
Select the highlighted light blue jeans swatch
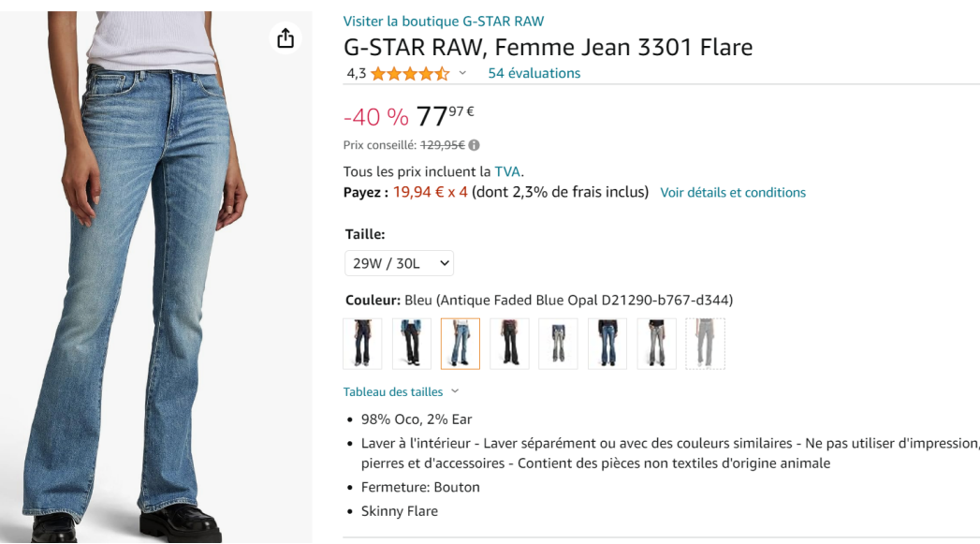click(x=460, y=344)
